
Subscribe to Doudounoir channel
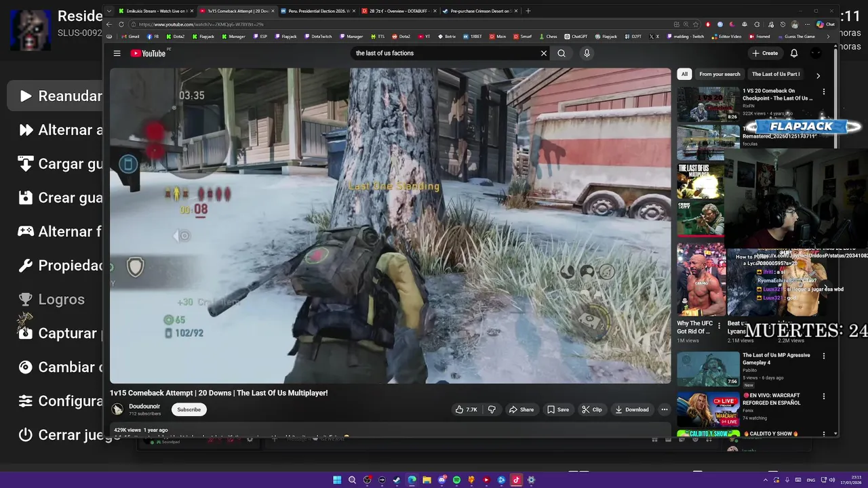click(189, 409)
